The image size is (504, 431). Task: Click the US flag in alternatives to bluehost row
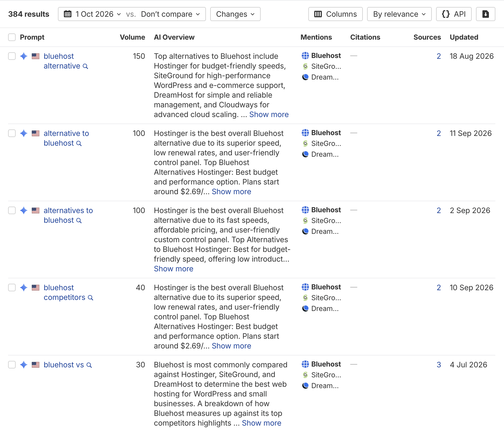tap(36, 210)
